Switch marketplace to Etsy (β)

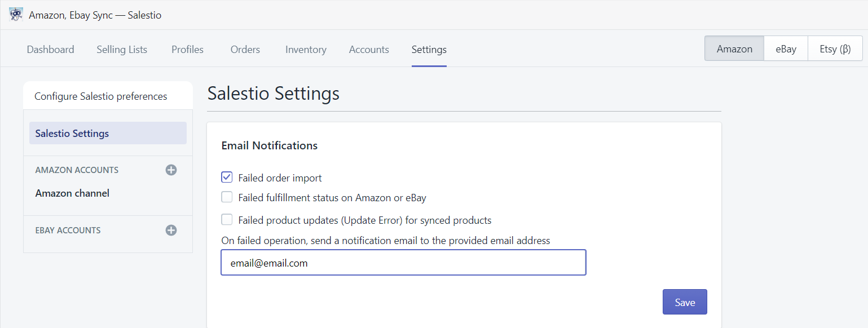[835, 48]
